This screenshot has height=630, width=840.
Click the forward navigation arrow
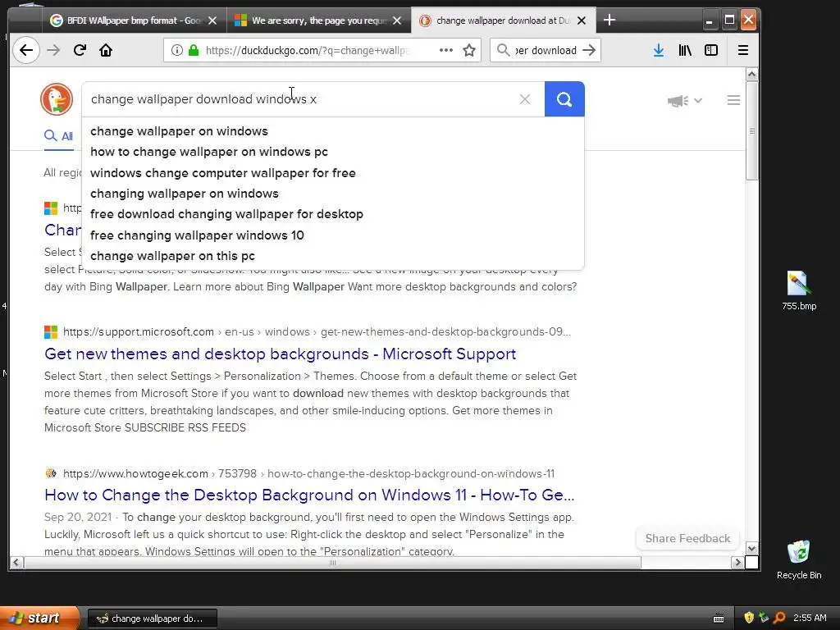click(x=53, y=50)
